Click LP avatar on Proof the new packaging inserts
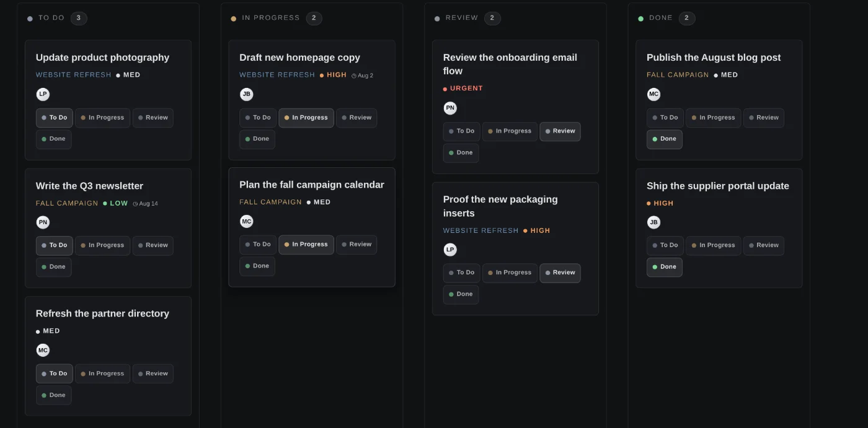The height and width of the screenshot is (428, 868). point(450,250)
